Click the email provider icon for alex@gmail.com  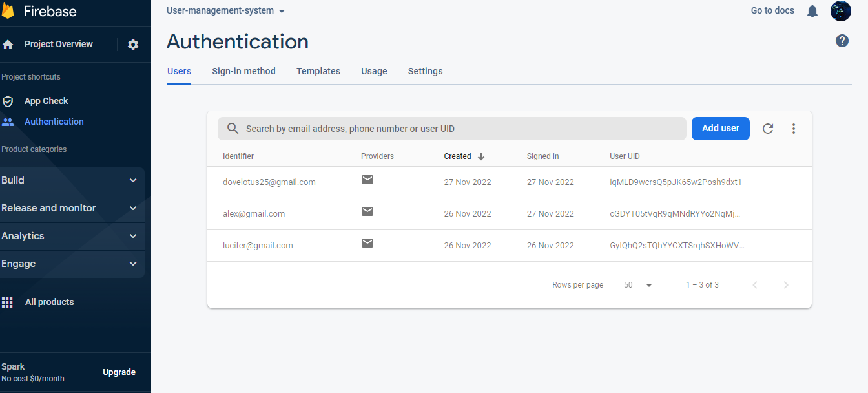[x=367, y=211]
